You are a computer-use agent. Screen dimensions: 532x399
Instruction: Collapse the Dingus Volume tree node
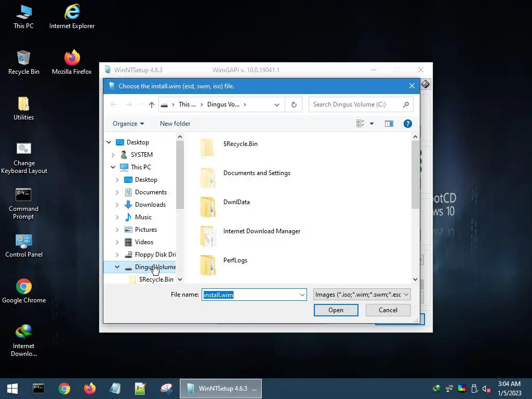pos(117,267)
